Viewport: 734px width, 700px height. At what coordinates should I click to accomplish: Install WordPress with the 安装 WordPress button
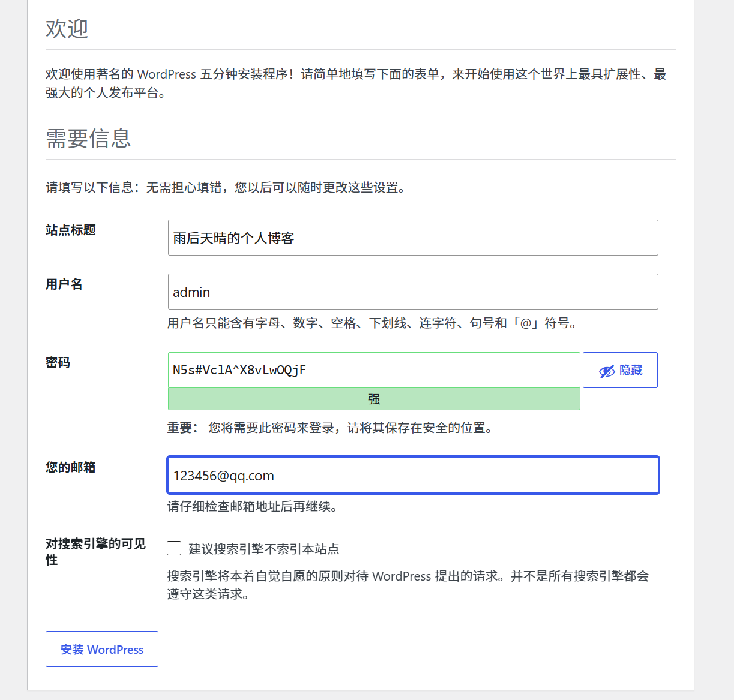(102, 649)
